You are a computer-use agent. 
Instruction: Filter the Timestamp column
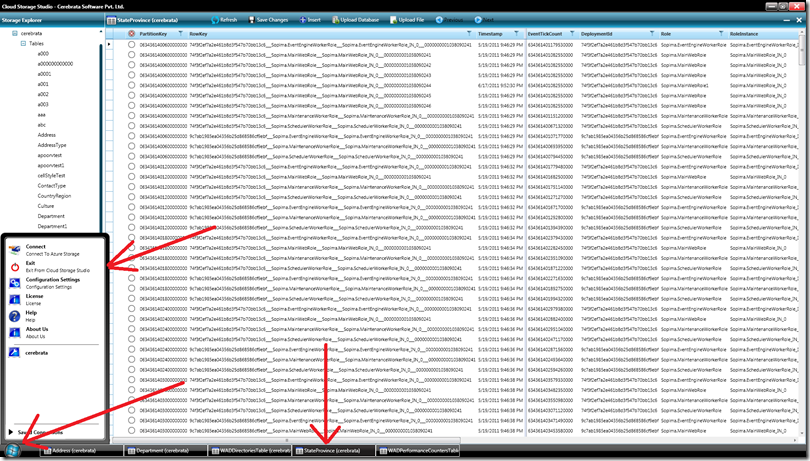[516, 34]
